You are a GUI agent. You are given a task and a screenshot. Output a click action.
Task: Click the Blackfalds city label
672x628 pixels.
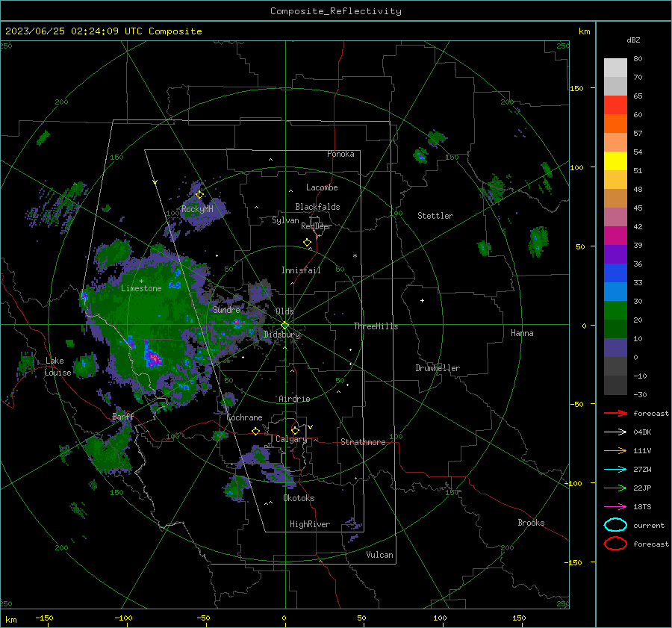click(317, 207)
